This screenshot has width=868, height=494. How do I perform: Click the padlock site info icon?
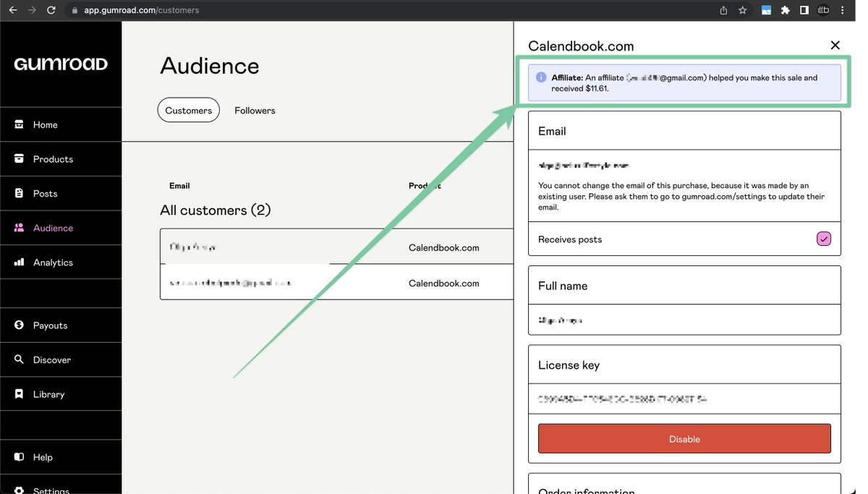(74, 10)
